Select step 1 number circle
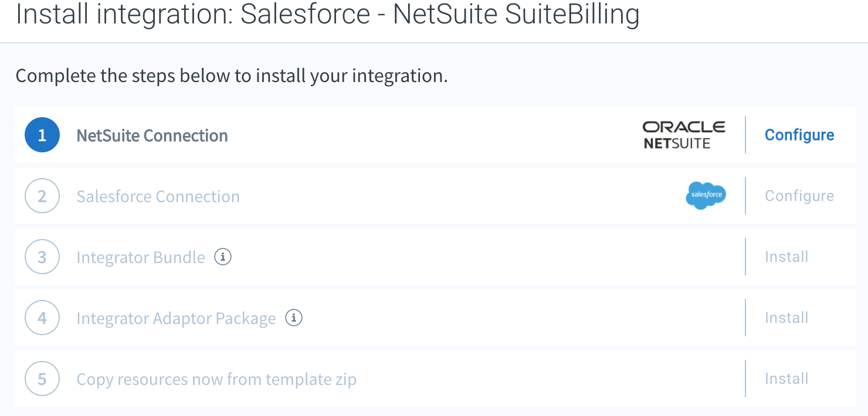Image resolution: width=868 pixels, height=416 pixels. pyautogui.click(x=42, y=135)
